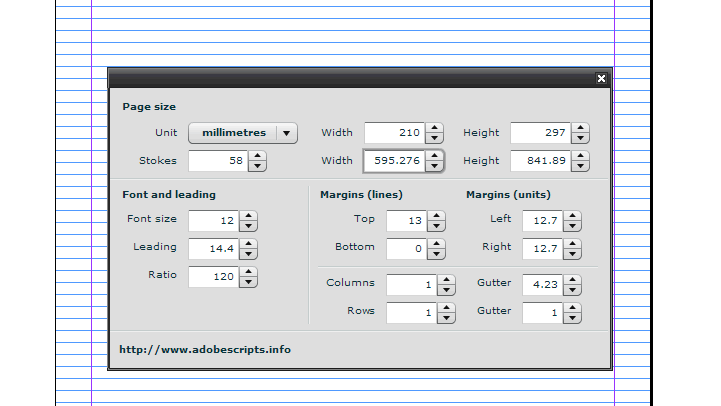Click the Bottom margin input field
Screen dimensions: 721x406
point(406,249)
